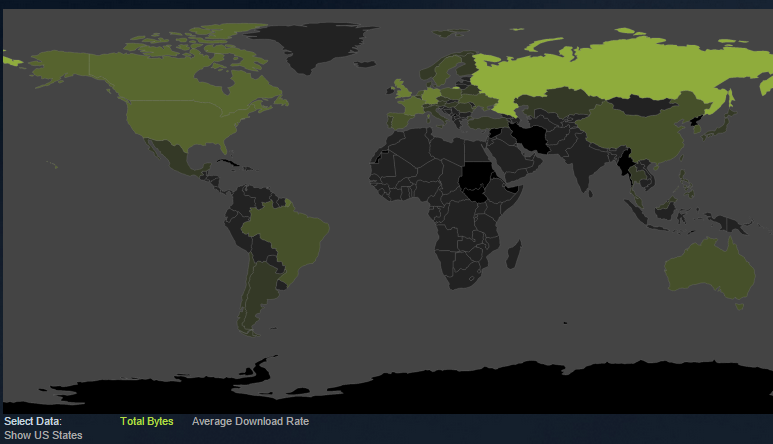This screenshot has height=444, width=773.
Task: Switch to Average Download Rate data
Action: click(250, 421)
